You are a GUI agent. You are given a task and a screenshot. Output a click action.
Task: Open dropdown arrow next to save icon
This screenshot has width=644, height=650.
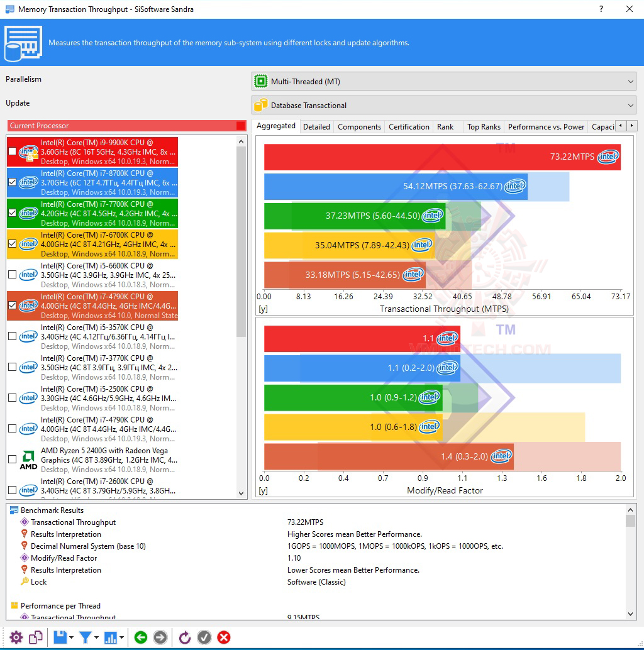pos(71,637)
